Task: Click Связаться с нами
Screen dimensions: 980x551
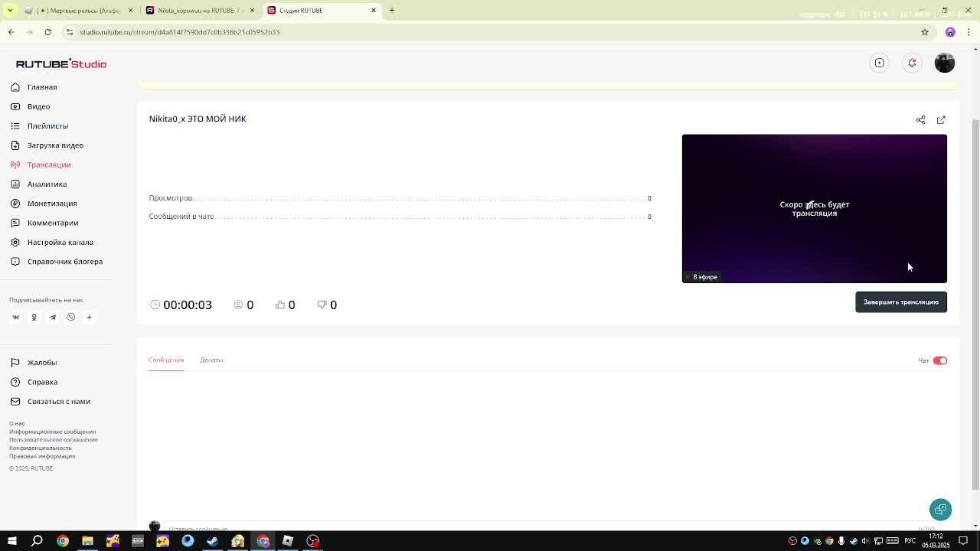Action: pos(50,402)
